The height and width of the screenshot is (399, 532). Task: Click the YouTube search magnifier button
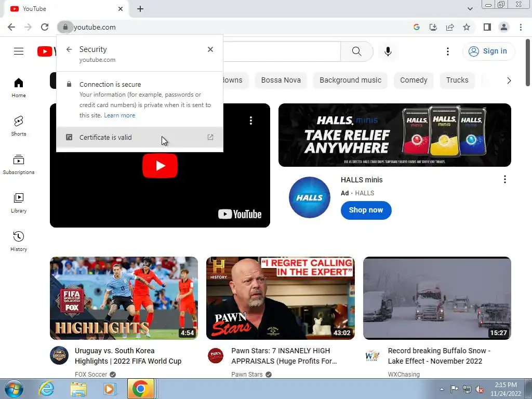356,51
